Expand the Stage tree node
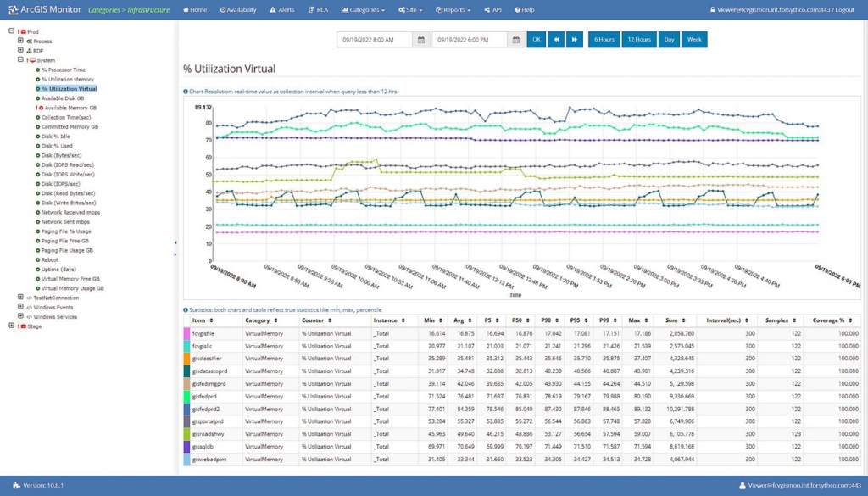Viewport: 868px width, 496px height. pos(11,326)
